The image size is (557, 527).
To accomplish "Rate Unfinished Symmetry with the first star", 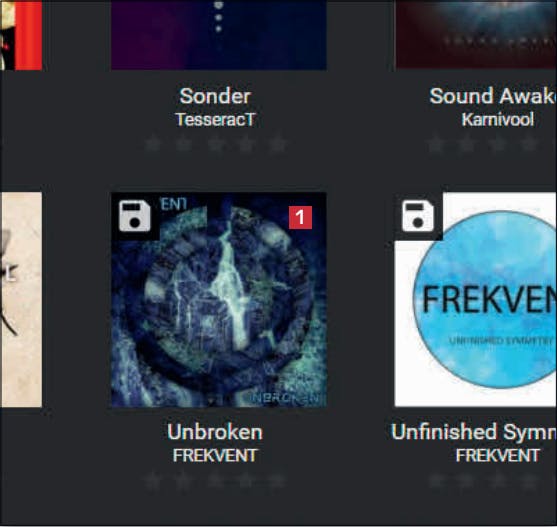I will [436, 480].
